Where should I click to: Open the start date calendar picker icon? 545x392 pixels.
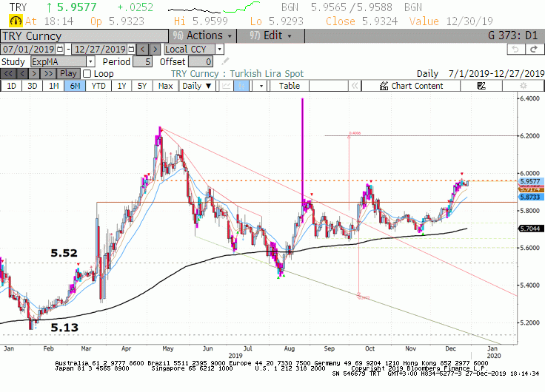[x=60, y=49]
